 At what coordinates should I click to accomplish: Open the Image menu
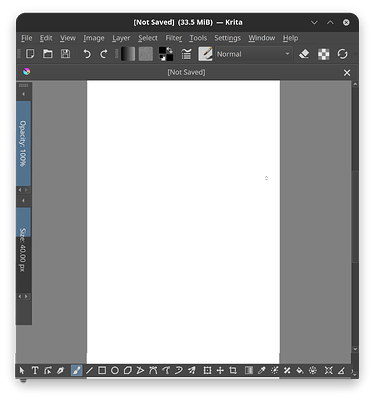point(94,38)
